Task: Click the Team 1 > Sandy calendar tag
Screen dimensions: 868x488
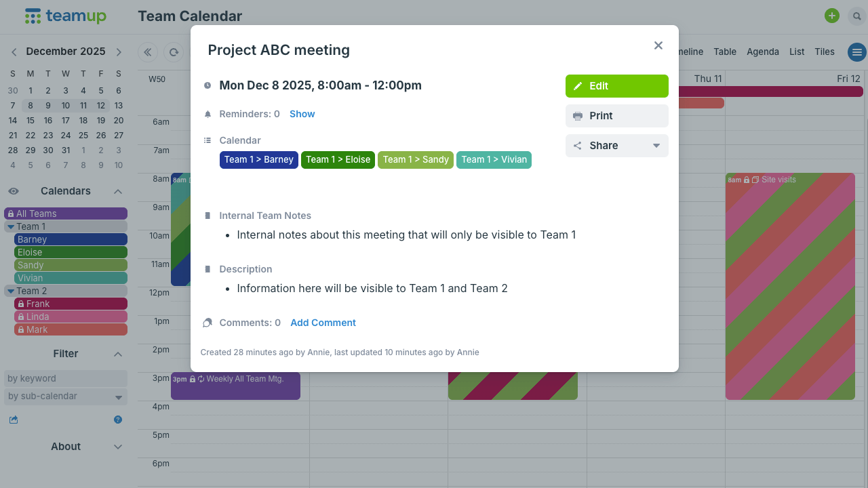Action: pos(416,160)
